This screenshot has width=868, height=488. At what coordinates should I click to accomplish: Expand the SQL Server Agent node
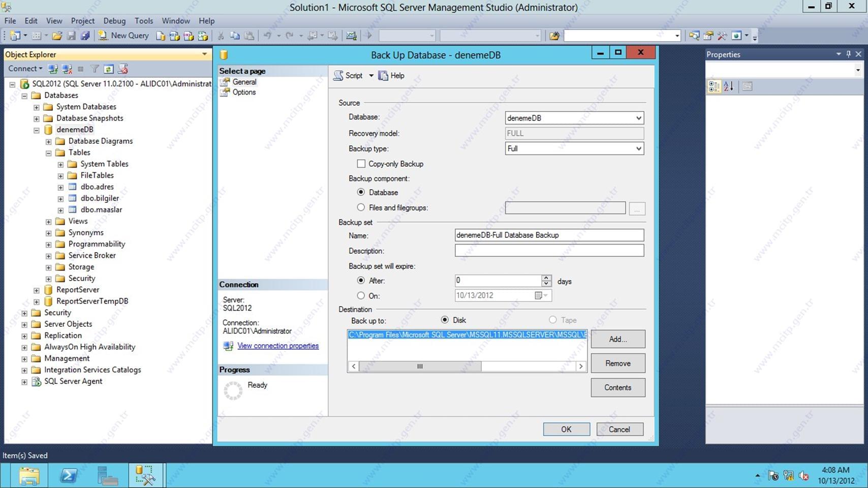[x=24, y=382]
